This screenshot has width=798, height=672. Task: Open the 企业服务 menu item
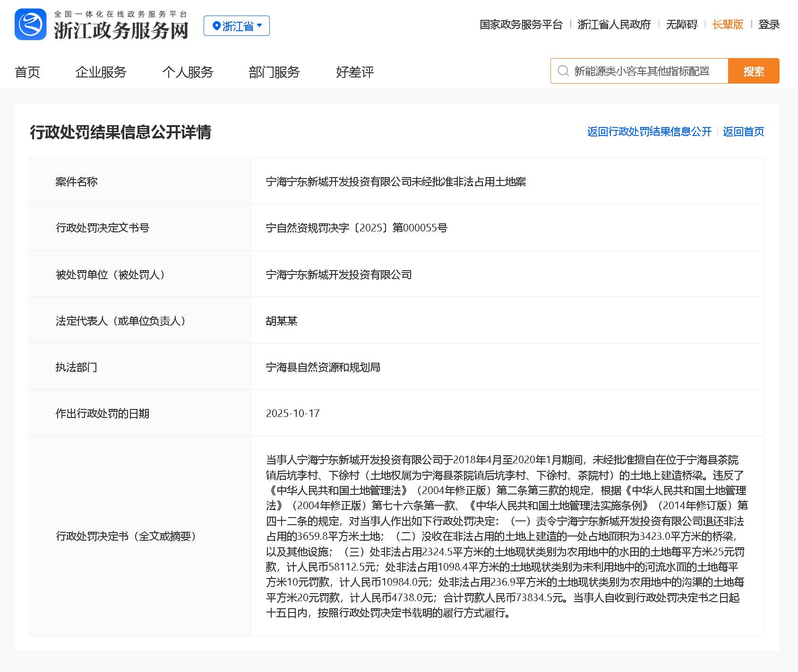[101, 72]
